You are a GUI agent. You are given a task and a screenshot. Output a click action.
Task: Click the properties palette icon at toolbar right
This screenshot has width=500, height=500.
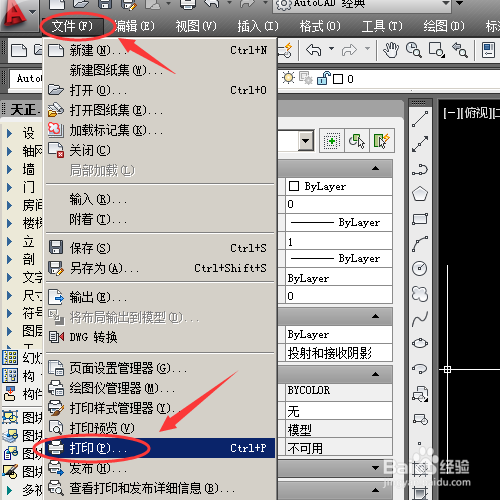point(488,50)
